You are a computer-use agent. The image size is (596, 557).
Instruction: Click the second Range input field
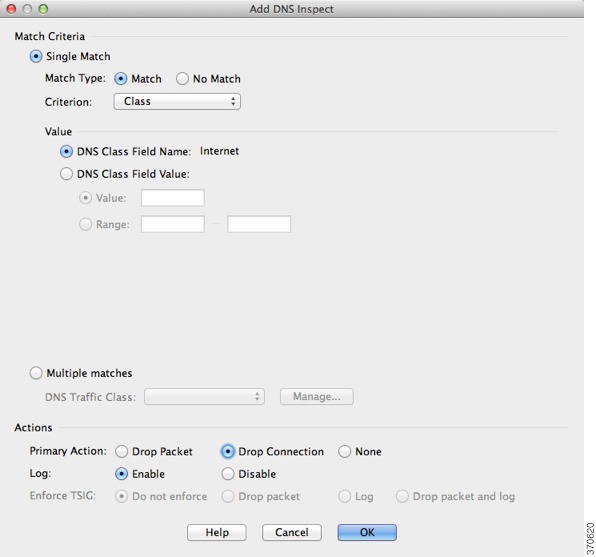[259, 224]
